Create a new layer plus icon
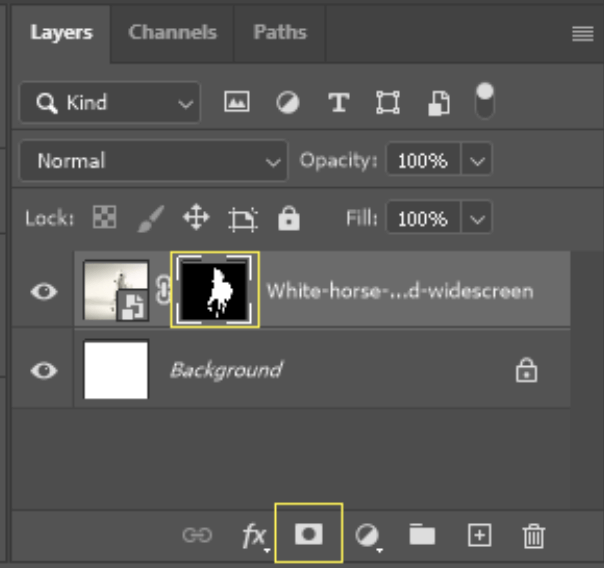The height and width of the screenshot is (568, 604). pyautogui.click(x=480, y=535)
